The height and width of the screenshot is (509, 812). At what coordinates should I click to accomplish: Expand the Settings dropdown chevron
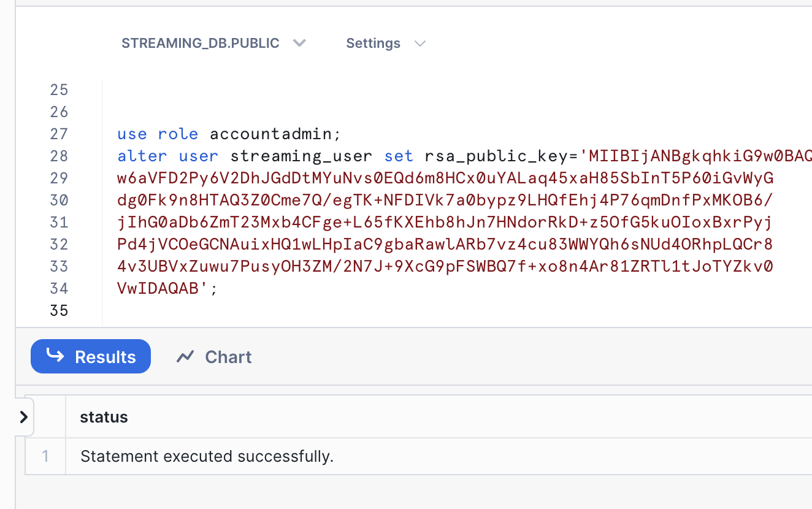pos(420,44)
